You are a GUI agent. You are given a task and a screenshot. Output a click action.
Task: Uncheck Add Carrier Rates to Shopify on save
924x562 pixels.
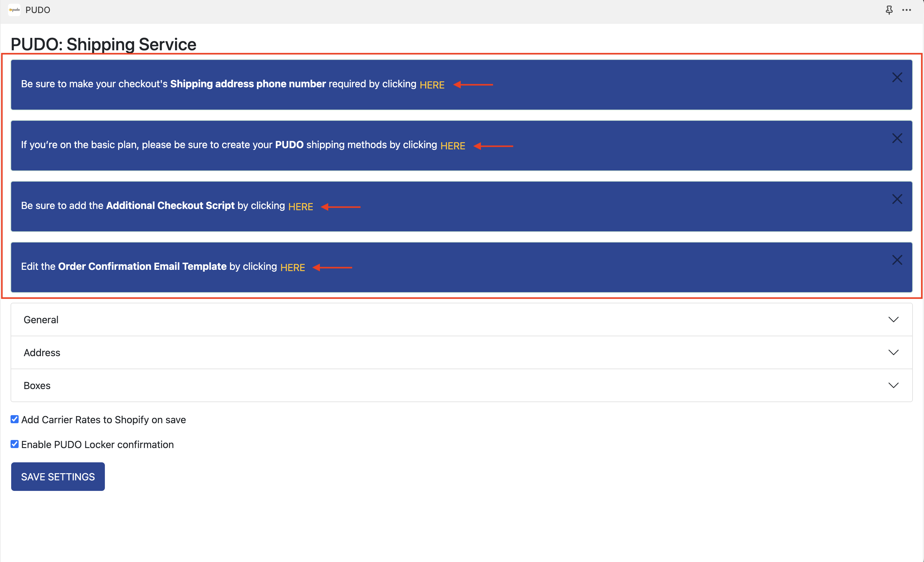coord(15,419)
